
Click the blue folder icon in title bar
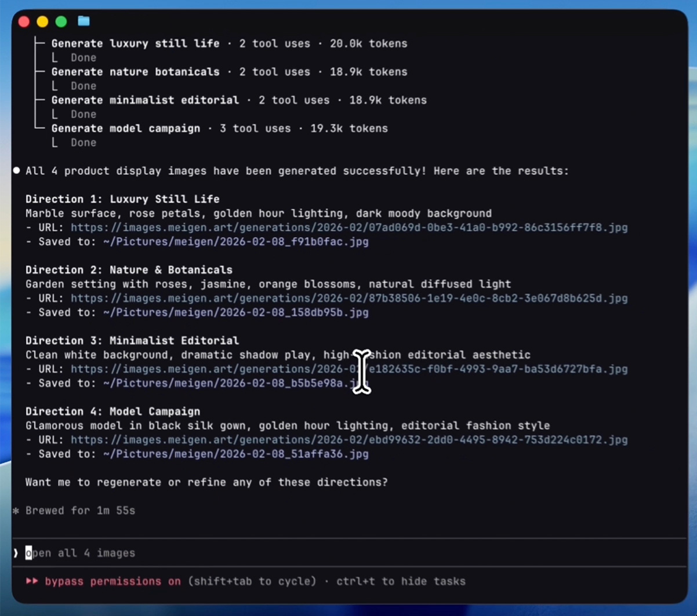(x=84, y=21)
